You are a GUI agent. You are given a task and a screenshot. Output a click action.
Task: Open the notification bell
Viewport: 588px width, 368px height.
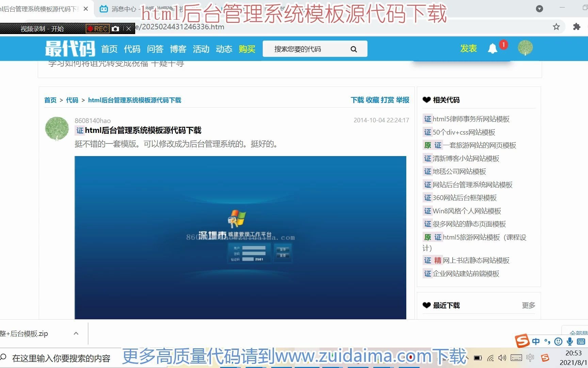[492, 48]
